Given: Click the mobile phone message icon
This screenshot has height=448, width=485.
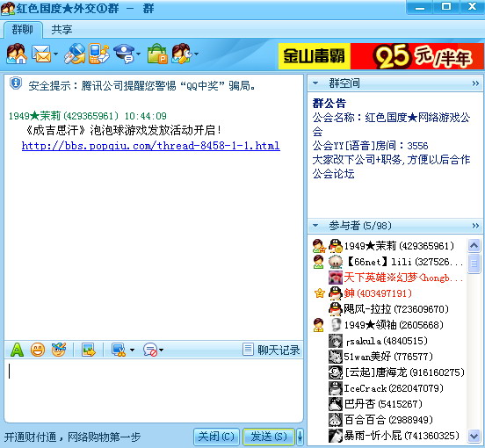Looking at the screenshot, I should tap(98, 54).
